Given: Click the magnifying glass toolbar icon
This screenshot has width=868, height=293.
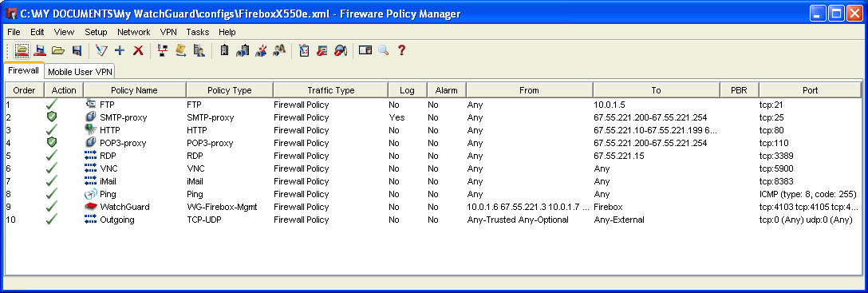Looking at the screenshot, I should 383,50.
